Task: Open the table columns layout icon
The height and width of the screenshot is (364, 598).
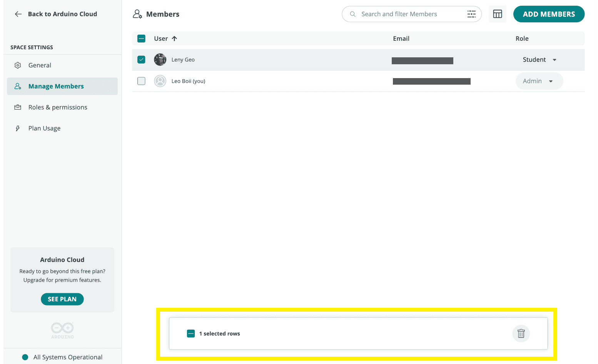Action: point(497,14)
